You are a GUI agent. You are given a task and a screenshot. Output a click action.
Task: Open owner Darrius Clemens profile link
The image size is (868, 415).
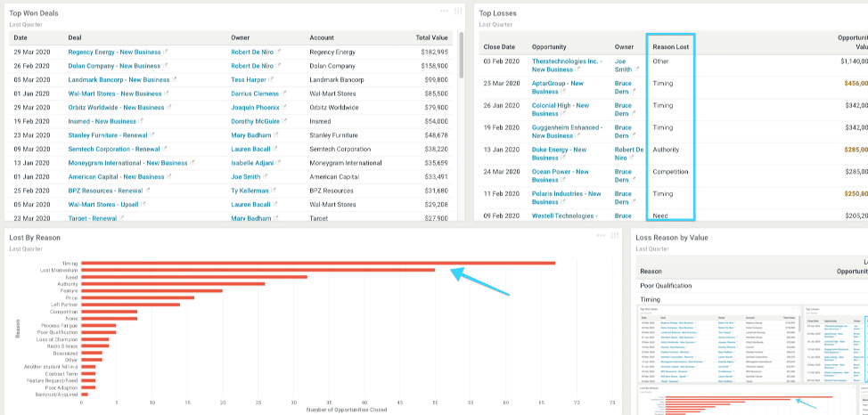[255, 94]
